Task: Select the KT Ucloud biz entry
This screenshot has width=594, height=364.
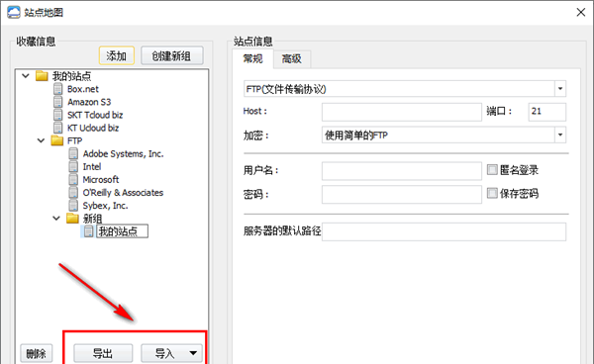Action: tap(93, 128)
